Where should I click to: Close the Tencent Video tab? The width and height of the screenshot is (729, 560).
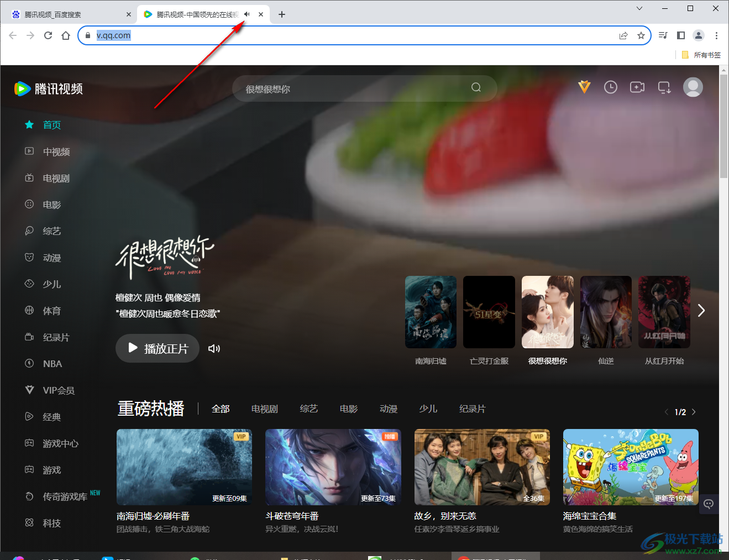261,14
